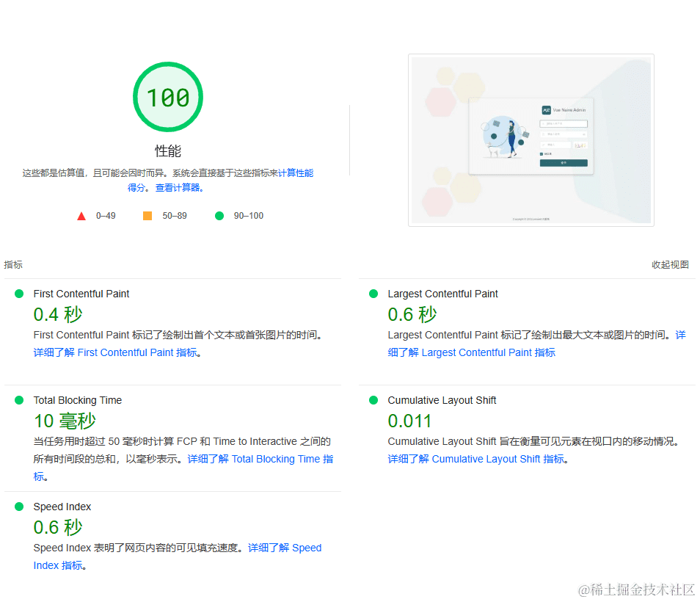Viewport: 700px width, 602px height.
Task: Click green dot beside Cumulative Layout Shift
Action: click(373, 400)
